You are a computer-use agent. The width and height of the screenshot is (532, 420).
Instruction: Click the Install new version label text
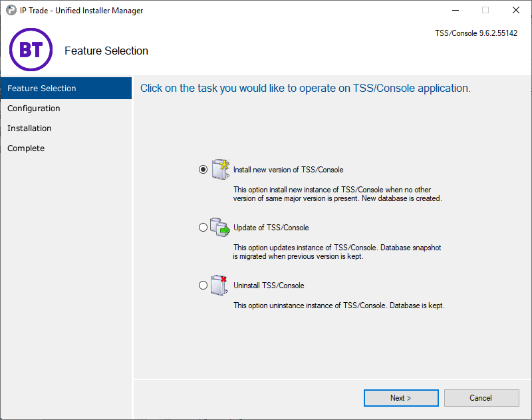click(x=289, y=169)
